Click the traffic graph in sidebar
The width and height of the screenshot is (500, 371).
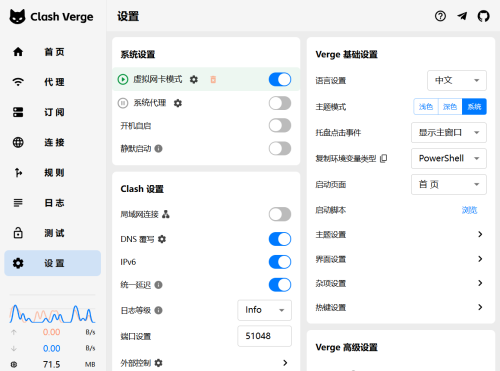[52, 313]
